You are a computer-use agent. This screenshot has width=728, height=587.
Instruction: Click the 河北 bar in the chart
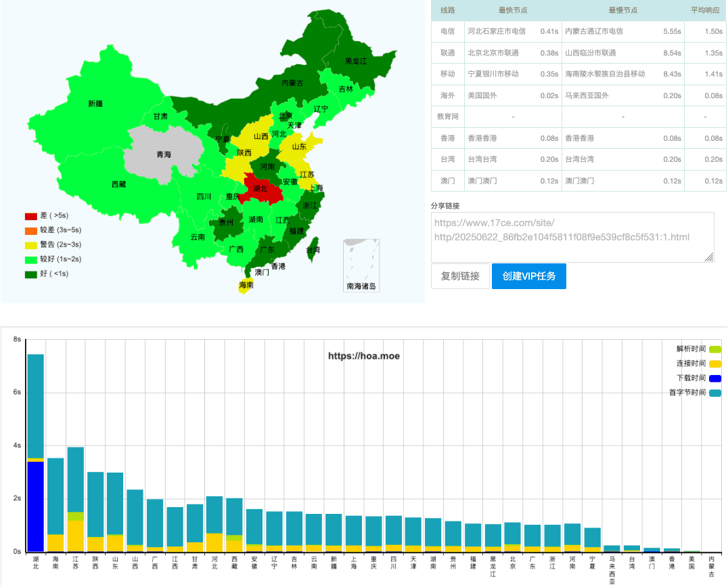[214, 524]
